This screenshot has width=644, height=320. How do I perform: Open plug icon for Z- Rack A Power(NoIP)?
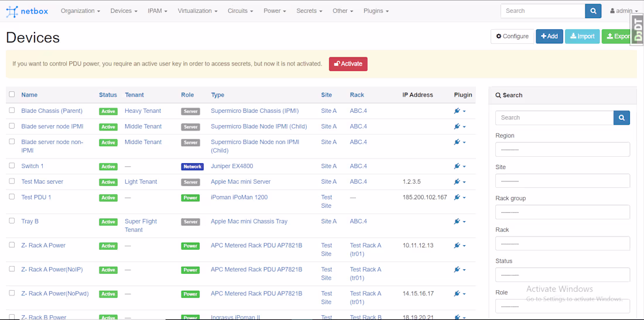tap(460, 270)
